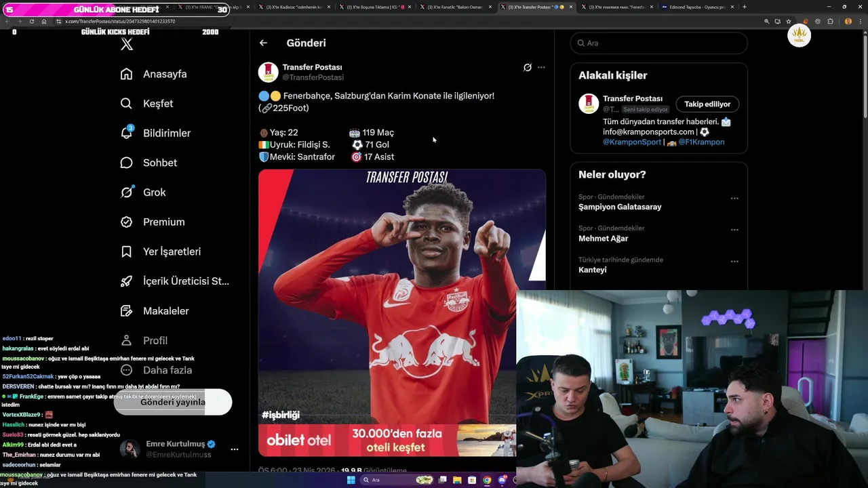Open the @KramponSport link
Screen dimensions: 868x488
632,142
